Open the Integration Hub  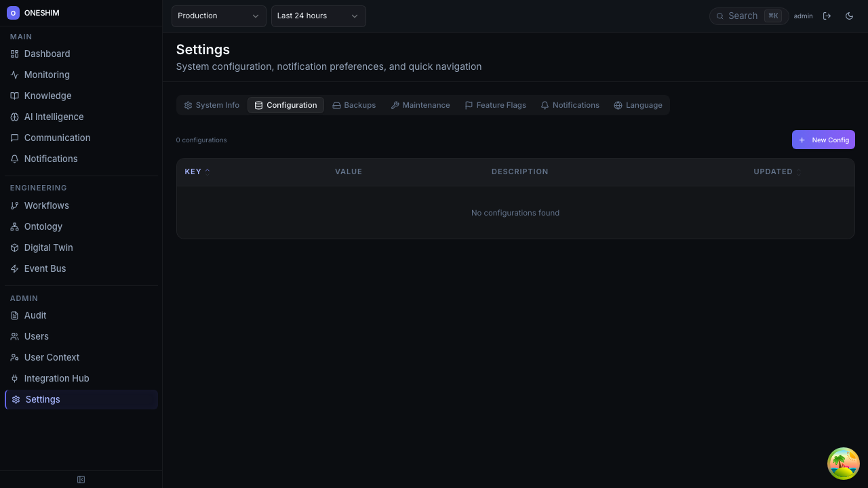tap(56, 378)
